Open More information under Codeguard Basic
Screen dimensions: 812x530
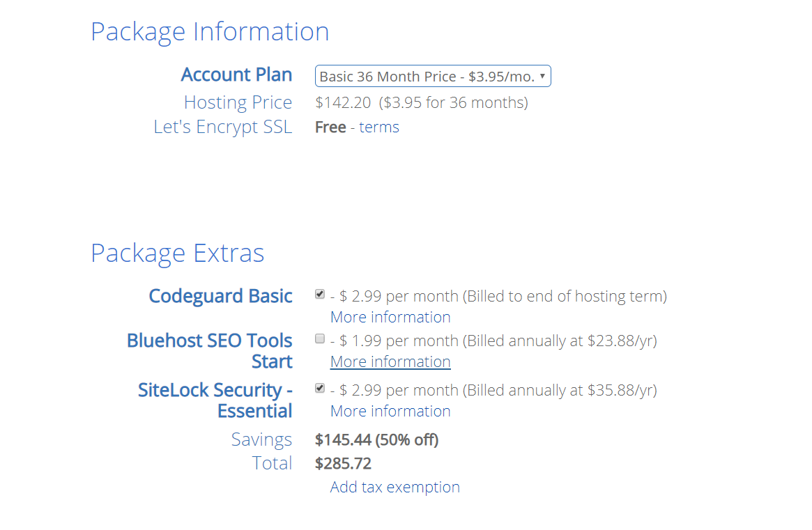[390, 317]
